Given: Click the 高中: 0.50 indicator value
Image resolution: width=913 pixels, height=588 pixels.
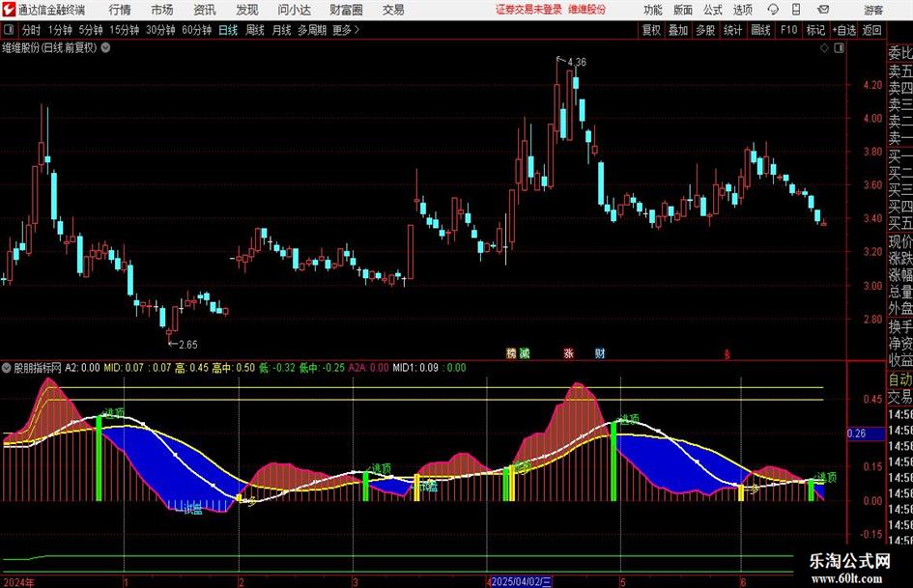Looking at the screenshot, I should pyautogui.click(x=234, y=368).
